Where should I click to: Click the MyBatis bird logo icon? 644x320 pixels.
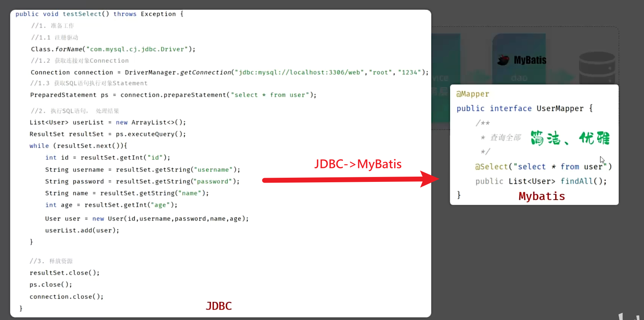click(x=503, y=60)
